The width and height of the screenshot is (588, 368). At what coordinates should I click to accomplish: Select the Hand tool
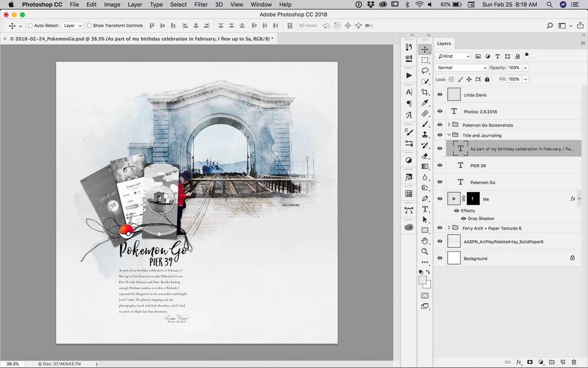click(425, 241)
